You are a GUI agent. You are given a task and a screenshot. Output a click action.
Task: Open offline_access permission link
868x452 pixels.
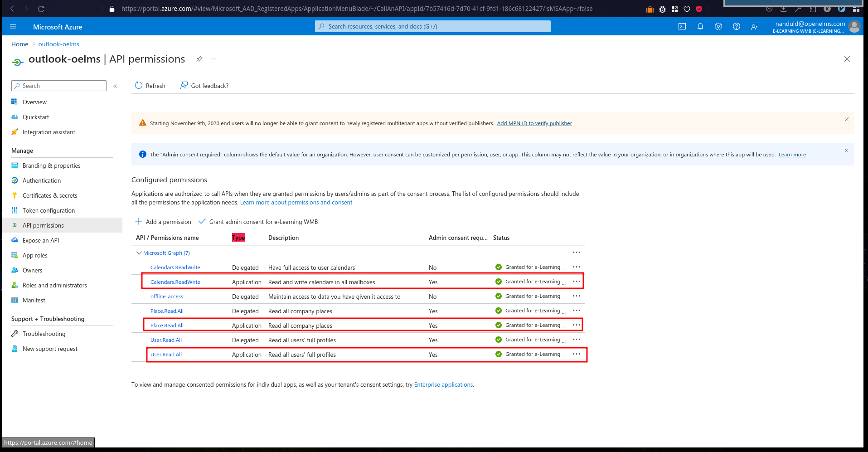167,296
